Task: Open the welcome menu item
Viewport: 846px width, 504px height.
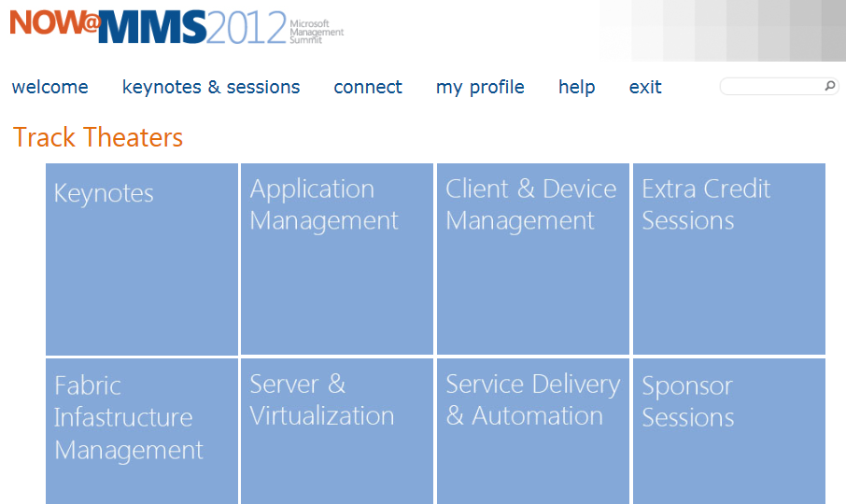Action: point(50,87)
